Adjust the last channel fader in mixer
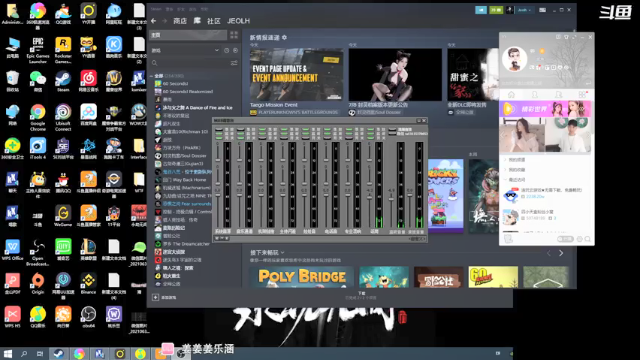Viewport: 640px width, 360px height. [410, 194]
